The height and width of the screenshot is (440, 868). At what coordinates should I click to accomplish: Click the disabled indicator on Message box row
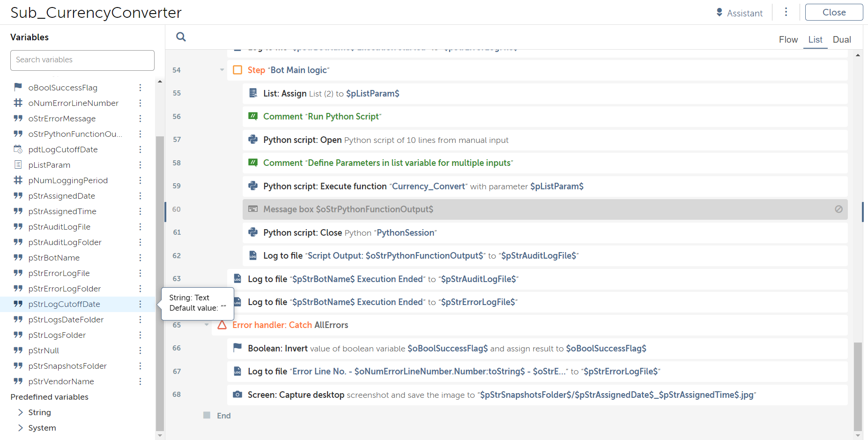pyautogui.click(x=838, y=209)
